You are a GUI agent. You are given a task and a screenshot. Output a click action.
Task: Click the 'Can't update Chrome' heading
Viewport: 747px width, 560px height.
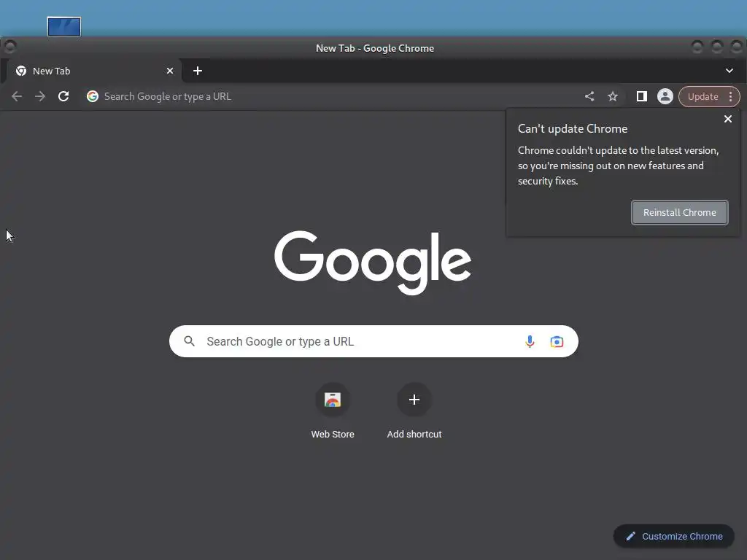tap(573, 129)
